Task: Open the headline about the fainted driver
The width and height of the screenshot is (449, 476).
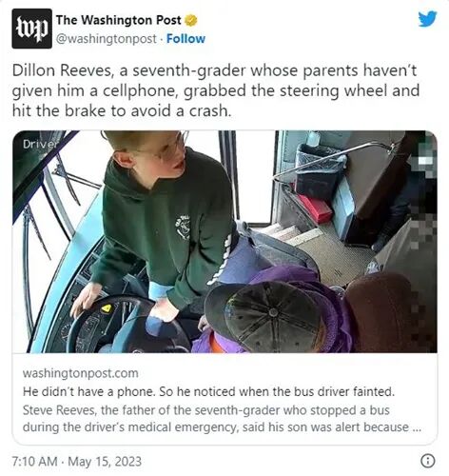Action: (208, 391)
